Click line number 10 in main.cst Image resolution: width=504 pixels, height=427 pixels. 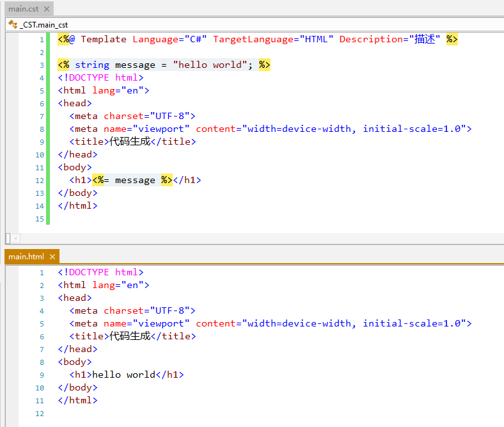(40, 155)
